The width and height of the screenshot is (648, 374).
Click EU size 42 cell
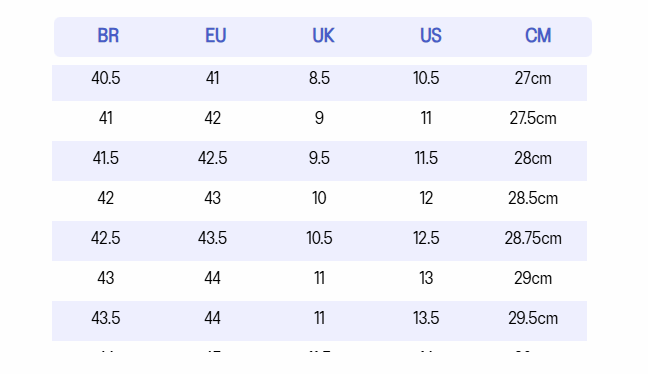click(x=212, y=118)
